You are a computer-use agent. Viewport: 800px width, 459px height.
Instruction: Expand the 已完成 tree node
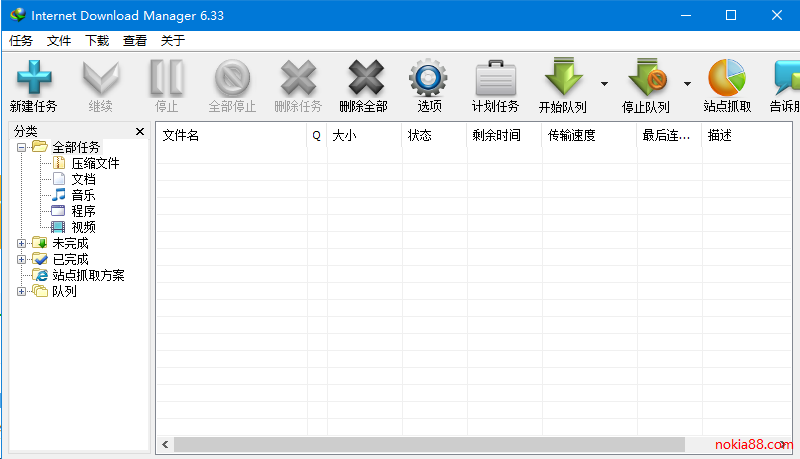point(21,260)
